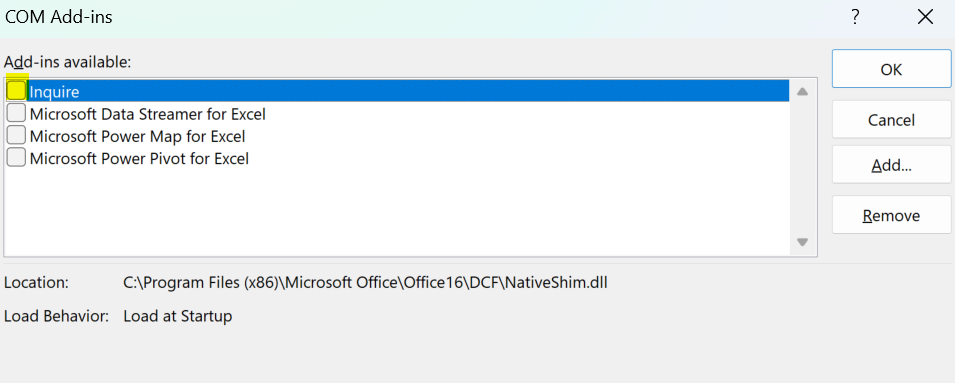Click the Cancel button
955x383 pixels.
pos(891,119)
